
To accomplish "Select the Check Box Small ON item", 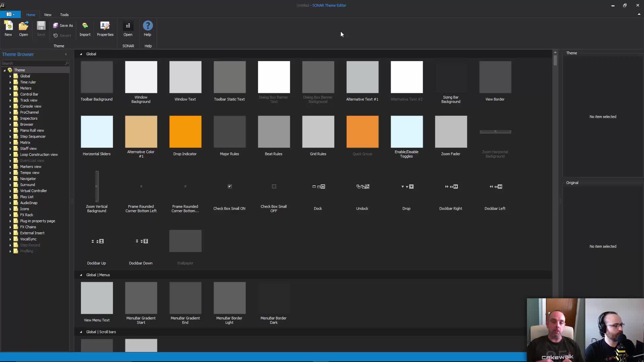I will tap(230, 186).
